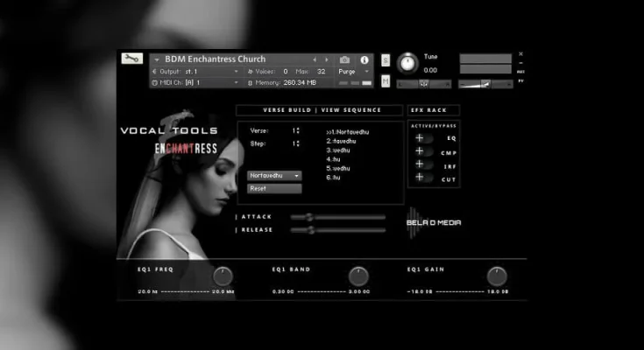
Task: Click the Solo S button
Action: click(x=386, y=60)
